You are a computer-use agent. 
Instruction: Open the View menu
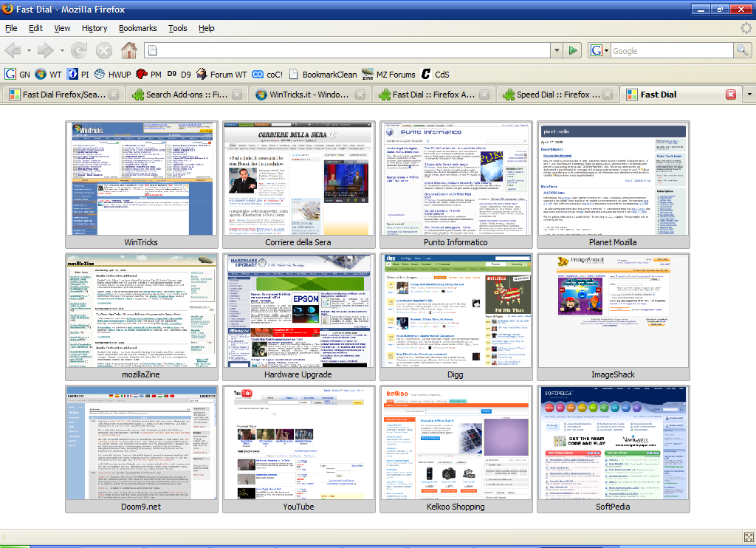click(x=62, y=28)
